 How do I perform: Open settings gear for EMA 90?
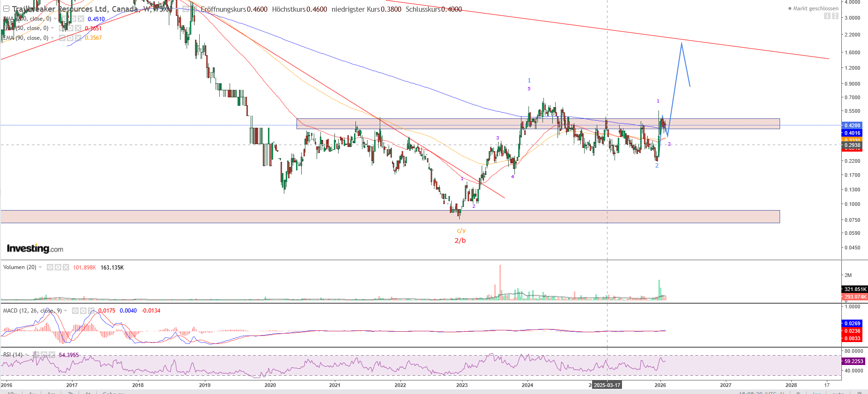70,38
